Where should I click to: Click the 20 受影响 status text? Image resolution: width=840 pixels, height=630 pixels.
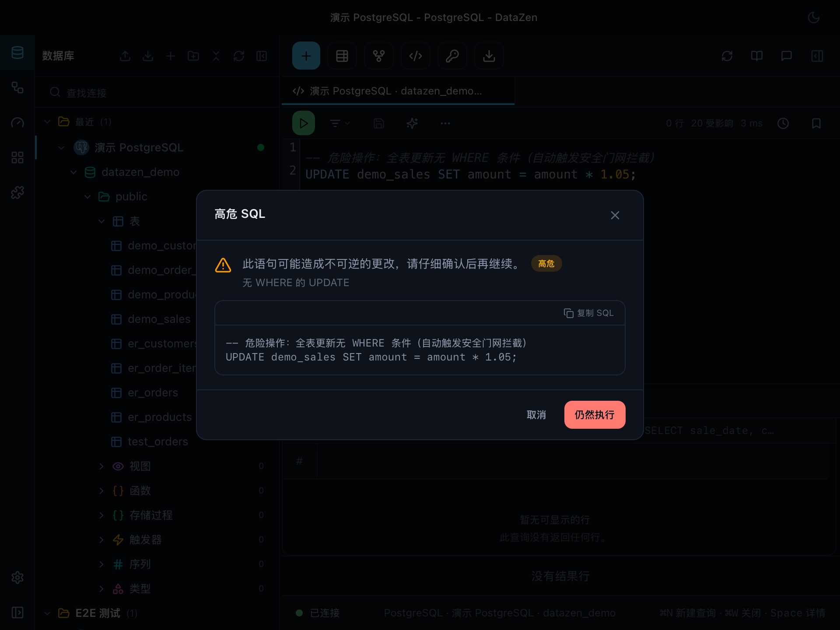point(712,123)
